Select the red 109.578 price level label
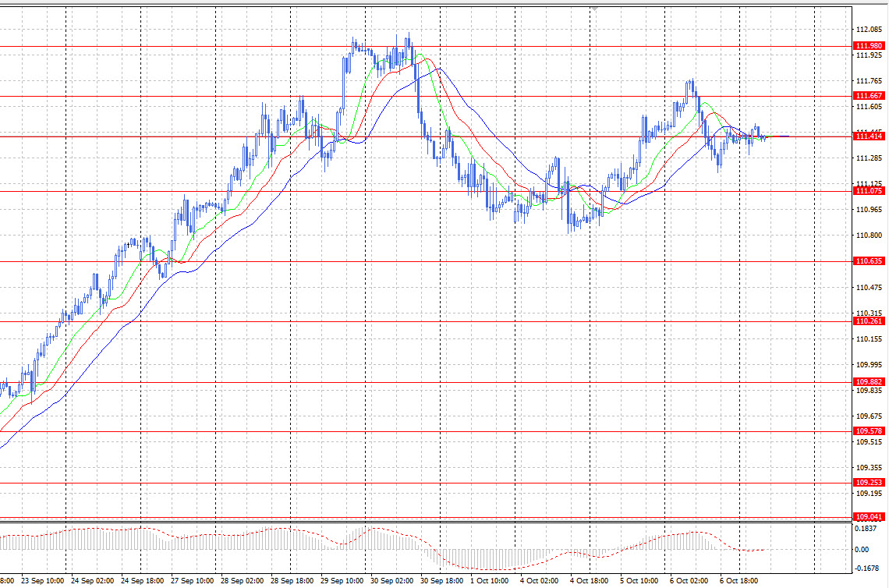This screenshot has width=889, height=588. tap(869, 431)
